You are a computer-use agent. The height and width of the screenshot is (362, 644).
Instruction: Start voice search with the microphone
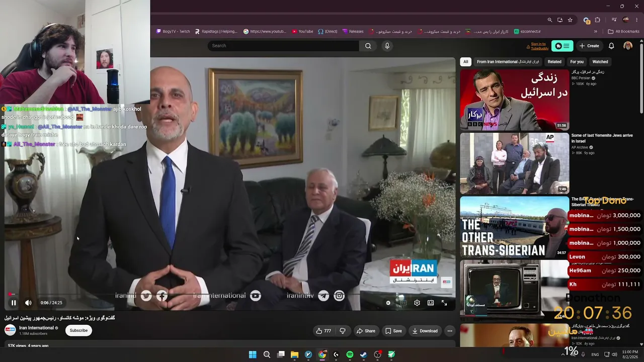click(387, 46)
